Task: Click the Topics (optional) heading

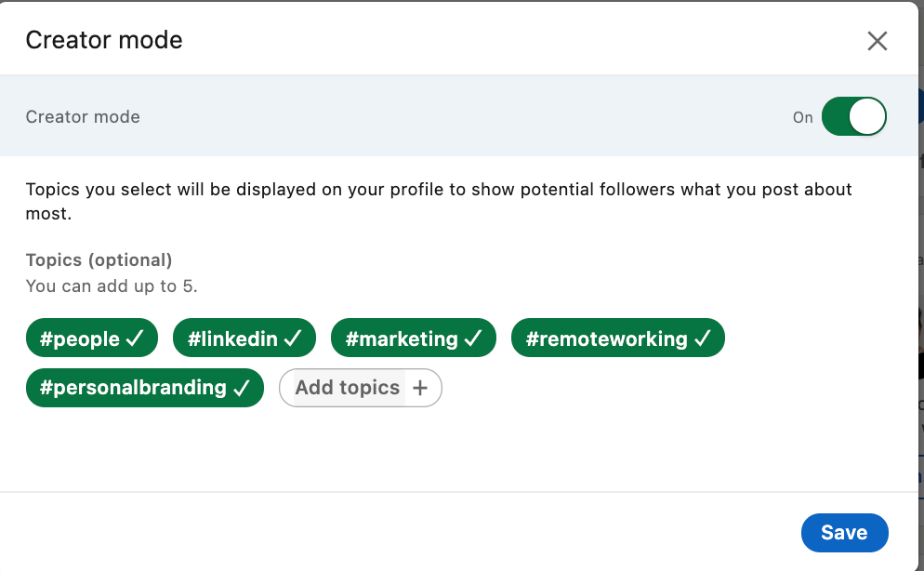Action: pyautogui.click(x=99, y=260)
